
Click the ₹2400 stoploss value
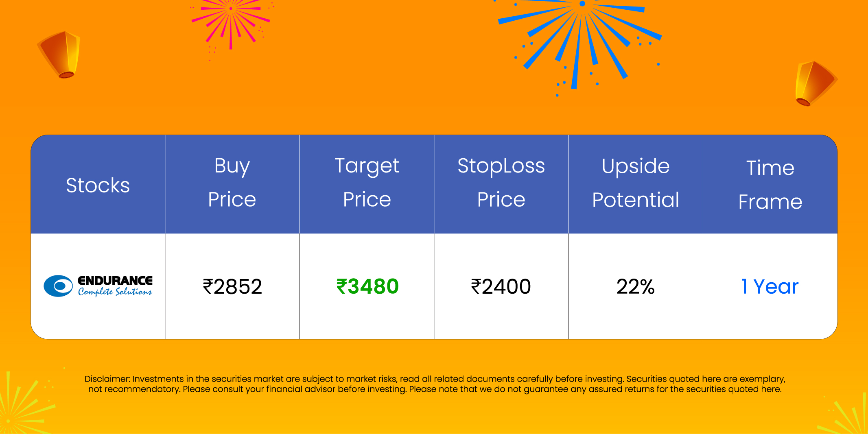tap(501, 286)
